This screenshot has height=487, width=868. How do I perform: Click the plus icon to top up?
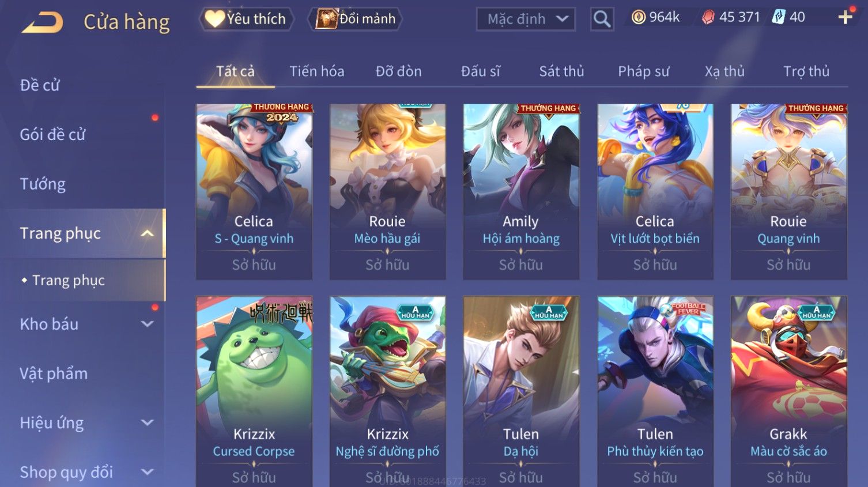(845, 17)
